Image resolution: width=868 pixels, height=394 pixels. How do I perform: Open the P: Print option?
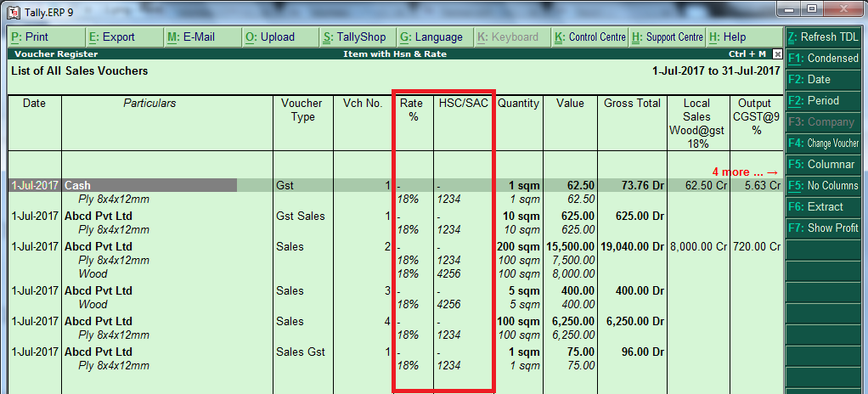(47, 37)
